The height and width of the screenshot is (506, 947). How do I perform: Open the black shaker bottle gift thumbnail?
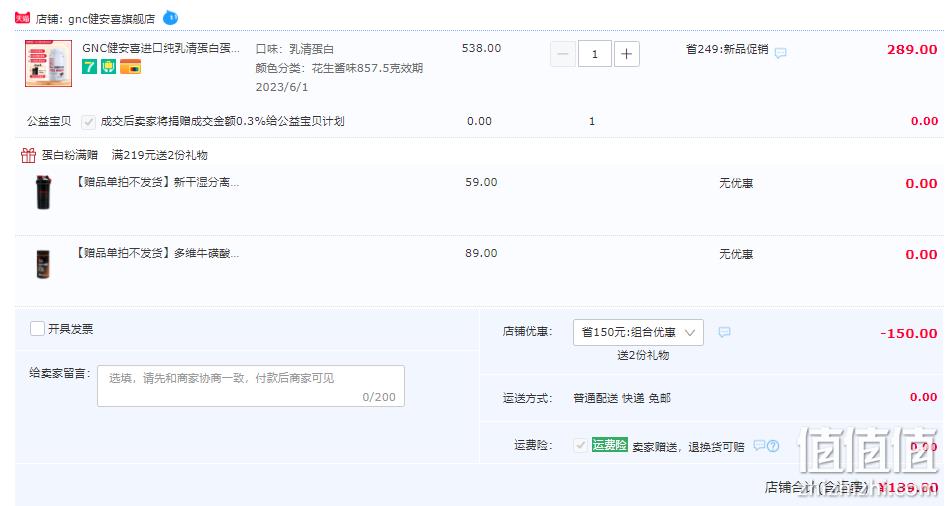click(43, 192)
